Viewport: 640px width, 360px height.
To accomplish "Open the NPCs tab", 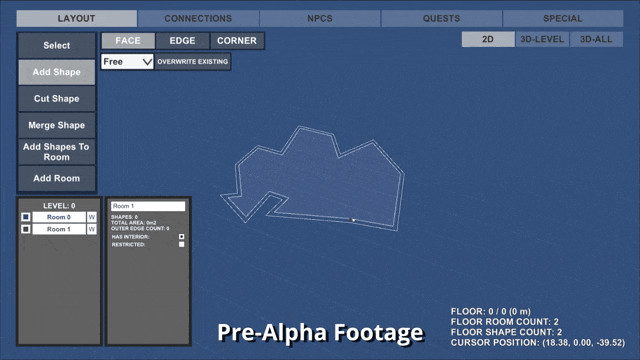I will pos(320,18).
